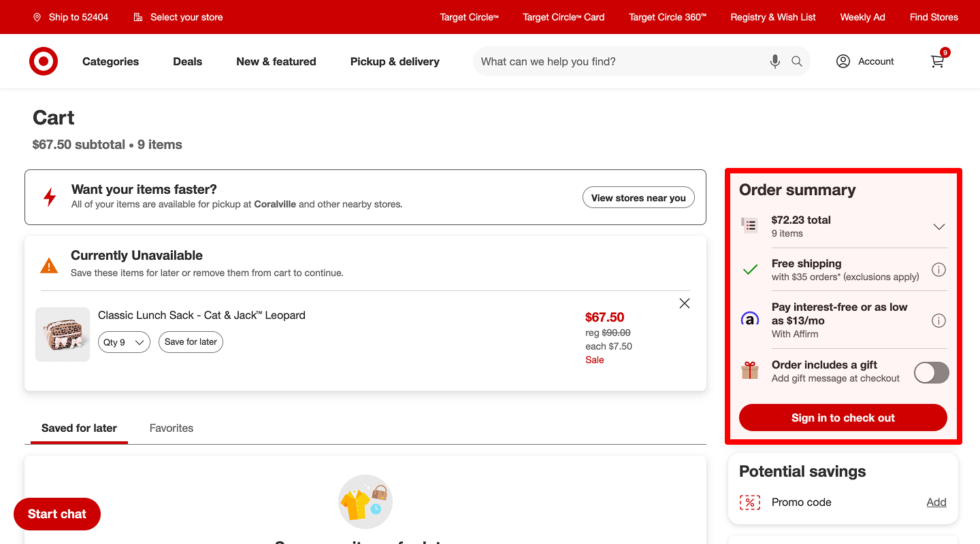This screenshot has width=980, height=544.
Task: Open the shopping cart icon
Action: pos(938,61)
